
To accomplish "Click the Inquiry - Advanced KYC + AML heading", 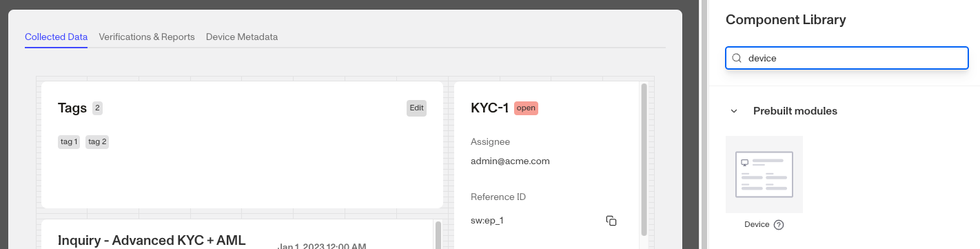I will [152, 241].
